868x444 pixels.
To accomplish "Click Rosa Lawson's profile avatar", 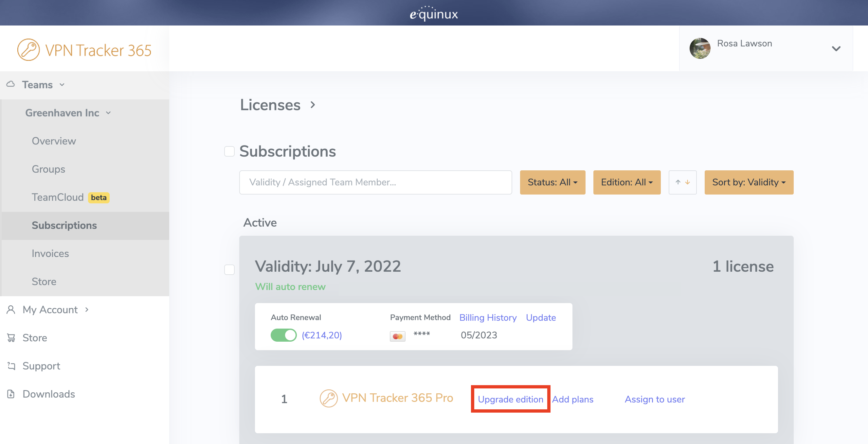I will [700, 48].
